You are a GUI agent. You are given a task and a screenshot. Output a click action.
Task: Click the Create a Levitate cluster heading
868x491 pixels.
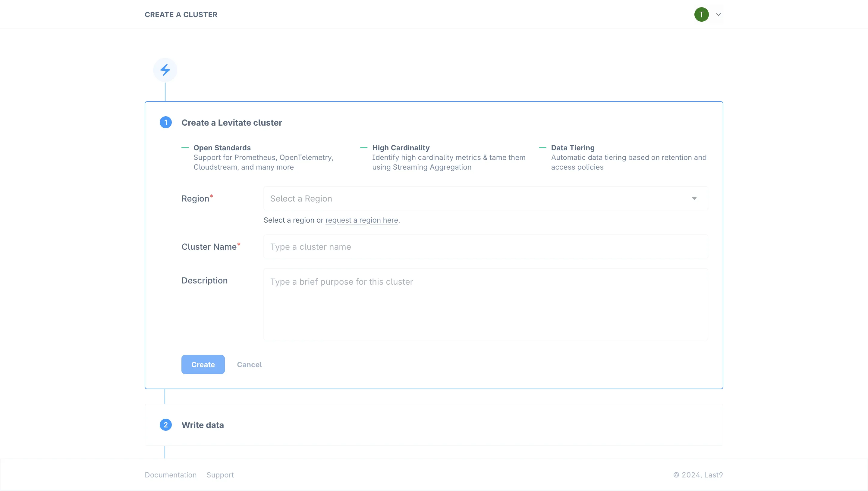[x=231, y=123]
